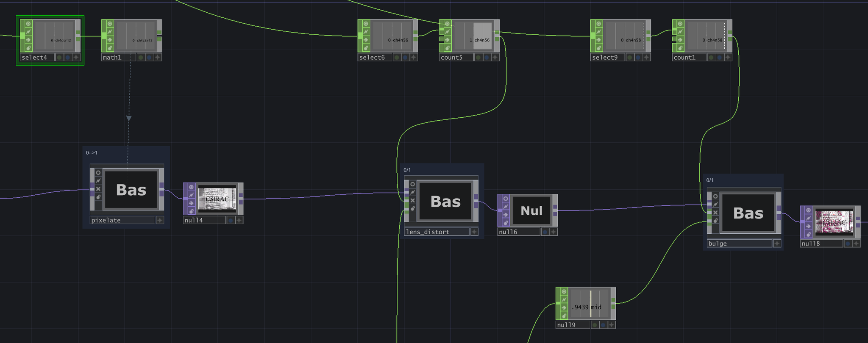Toggle the blue display flag on null4
The width and height of the screenshot is (868, 343).
coord(231,220)
